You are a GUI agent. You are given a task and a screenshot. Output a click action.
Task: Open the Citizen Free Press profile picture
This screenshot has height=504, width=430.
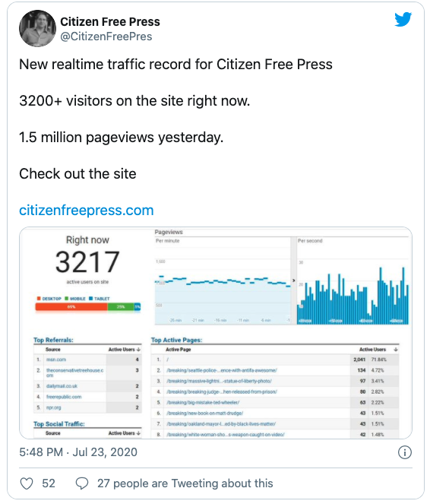click(37, 28)
